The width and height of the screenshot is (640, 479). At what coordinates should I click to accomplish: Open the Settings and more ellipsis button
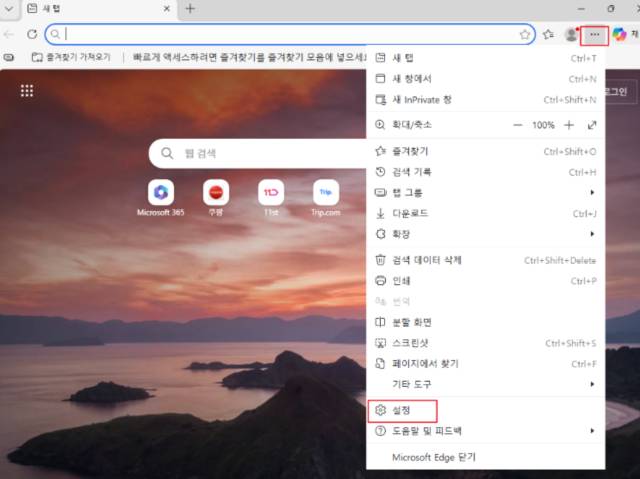[x=594, y=35]
